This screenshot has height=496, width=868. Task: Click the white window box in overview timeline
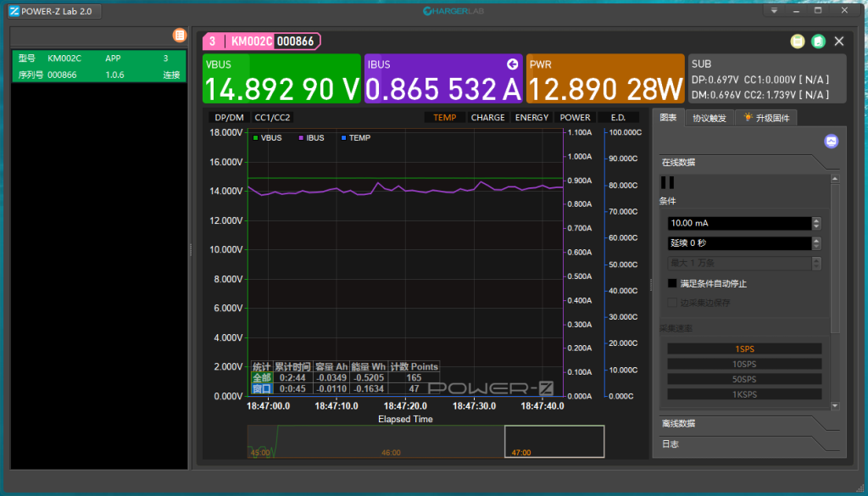click(554, 441)
